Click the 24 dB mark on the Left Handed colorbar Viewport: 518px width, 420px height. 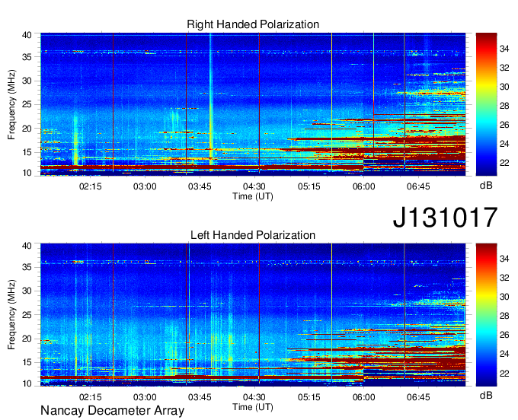pyautogui.click(x=504, y=355)
